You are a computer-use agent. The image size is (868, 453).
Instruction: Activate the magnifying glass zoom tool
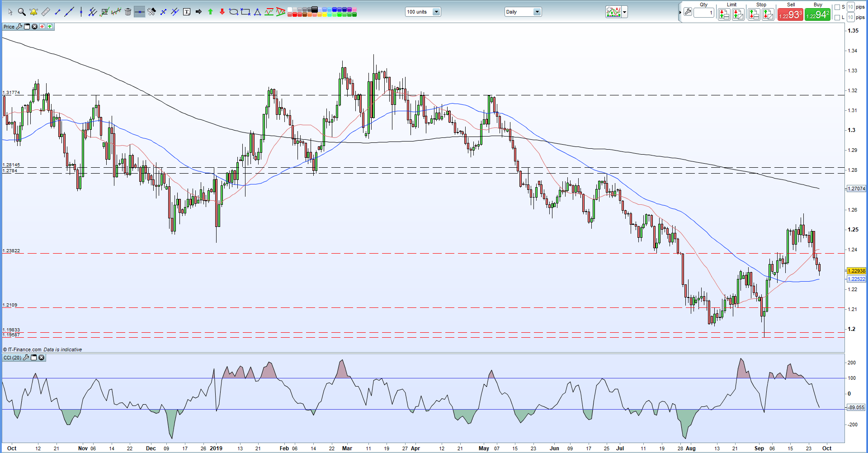click(x=22, y=12)
